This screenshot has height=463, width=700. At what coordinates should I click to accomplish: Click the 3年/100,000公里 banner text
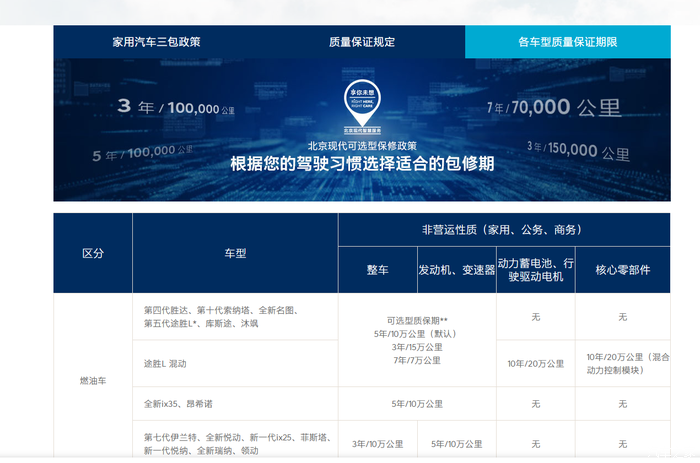click(176, 106)
